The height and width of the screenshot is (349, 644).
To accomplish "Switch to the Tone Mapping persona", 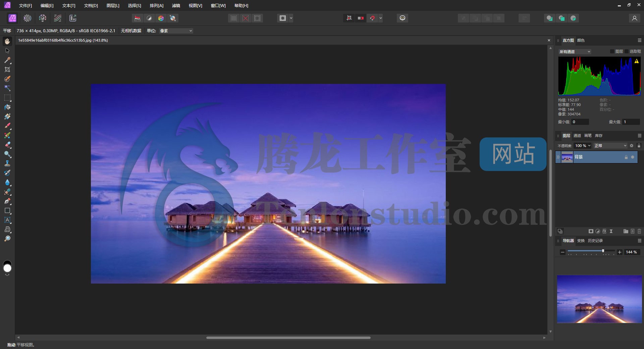I will click(x=58, y=18).
